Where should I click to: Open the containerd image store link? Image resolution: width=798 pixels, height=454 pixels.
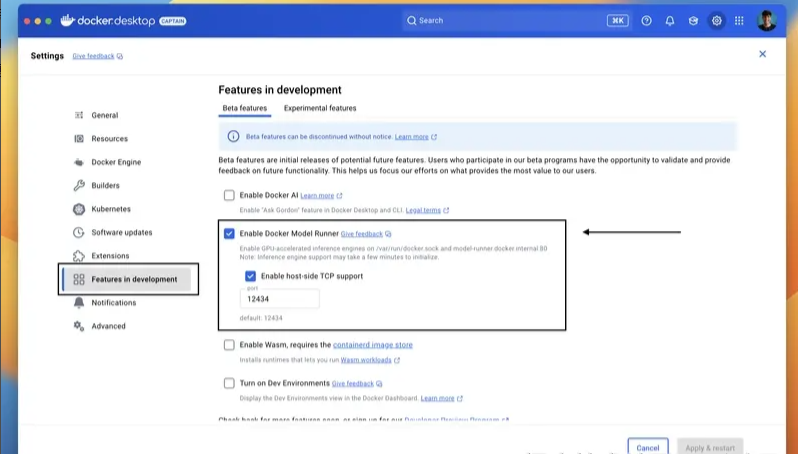(373, 345)
